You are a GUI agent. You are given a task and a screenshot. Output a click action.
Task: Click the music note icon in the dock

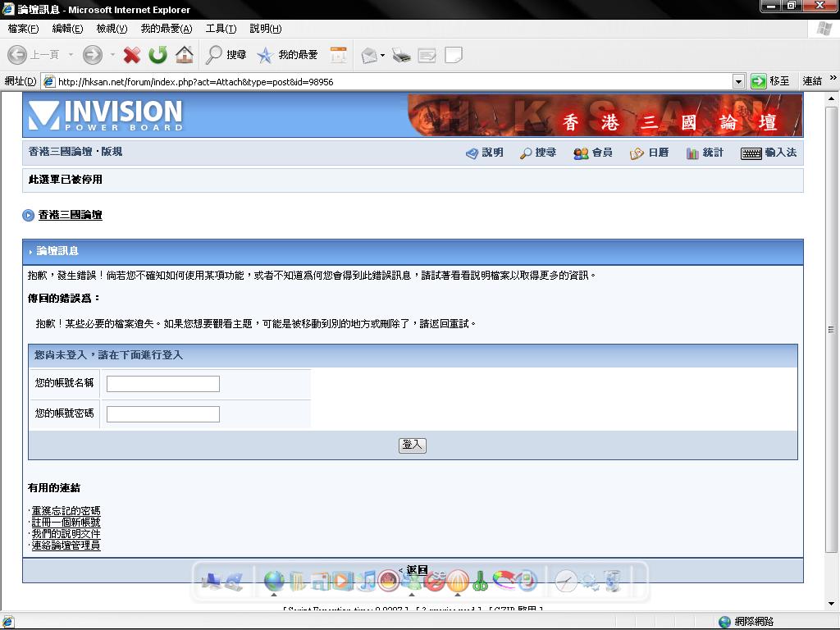[x=367, y=581]
